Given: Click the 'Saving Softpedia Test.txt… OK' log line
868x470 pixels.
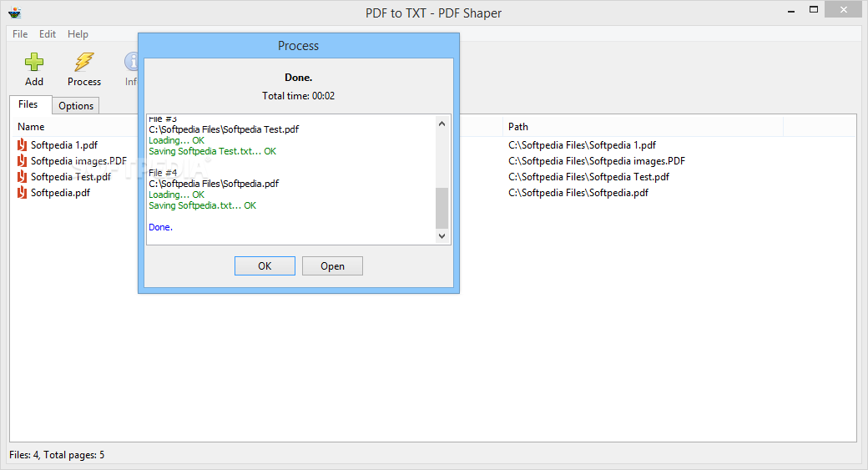Looking at the screenshot, I should (213, 151).
